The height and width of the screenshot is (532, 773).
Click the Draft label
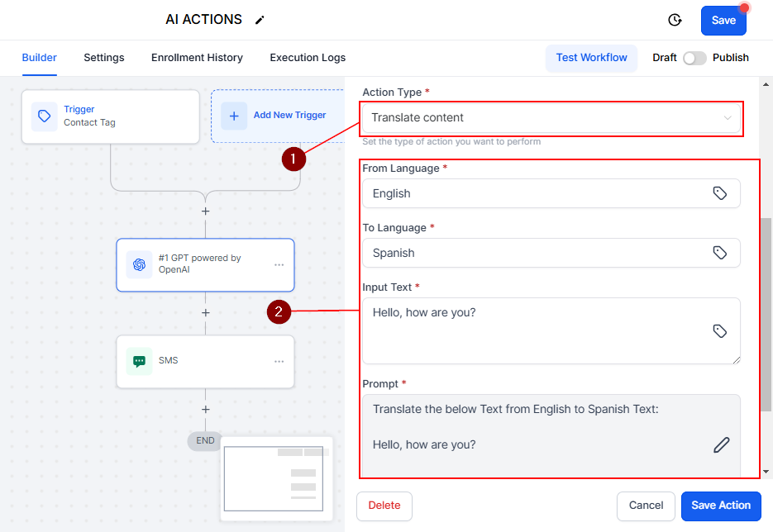[664, 58]
